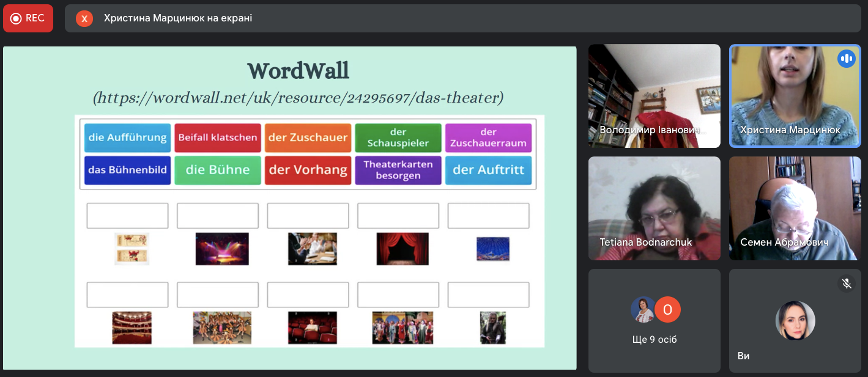Click the red REC recording button
This screenshot has height=377, width=868.
pos(28,18)
